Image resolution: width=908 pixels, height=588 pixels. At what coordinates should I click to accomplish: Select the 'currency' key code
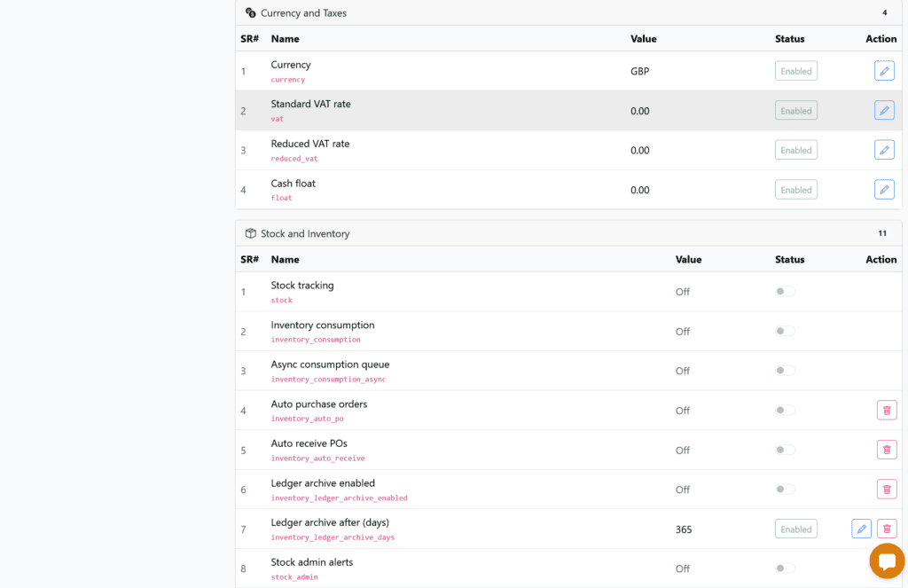click(x=288, y=79)
